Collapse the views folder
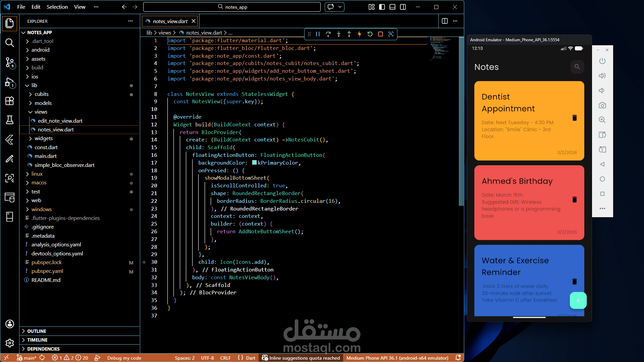Screen dimensions: 644x362 (x=41, y=112)
